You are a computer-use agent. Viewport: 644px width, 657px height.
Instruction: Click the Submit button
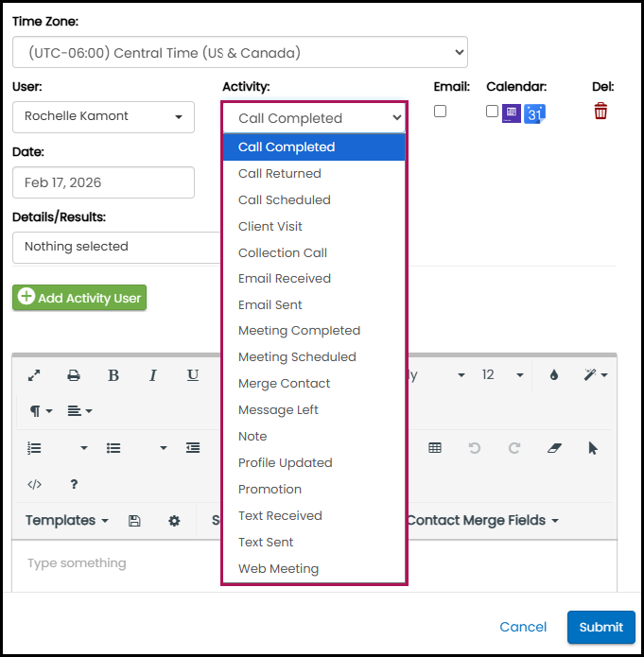point(600,627)
